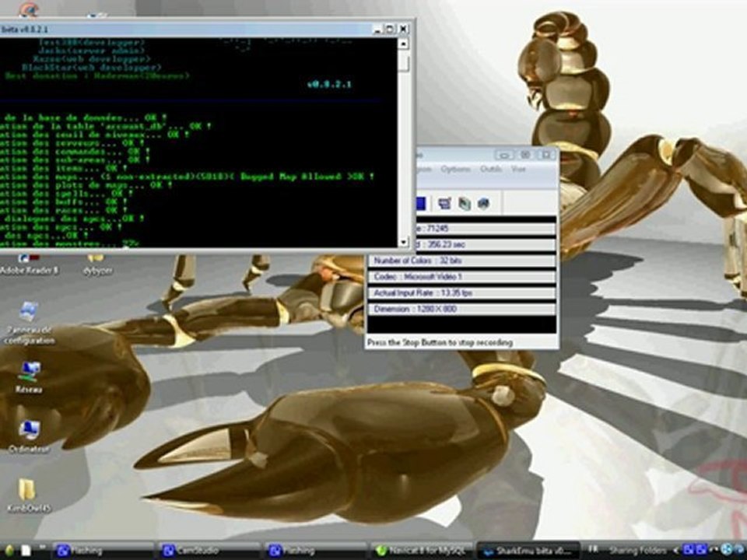
Task: Switch to Flashing taskbar button left of Navicat
Action: [x=315, y=551]
